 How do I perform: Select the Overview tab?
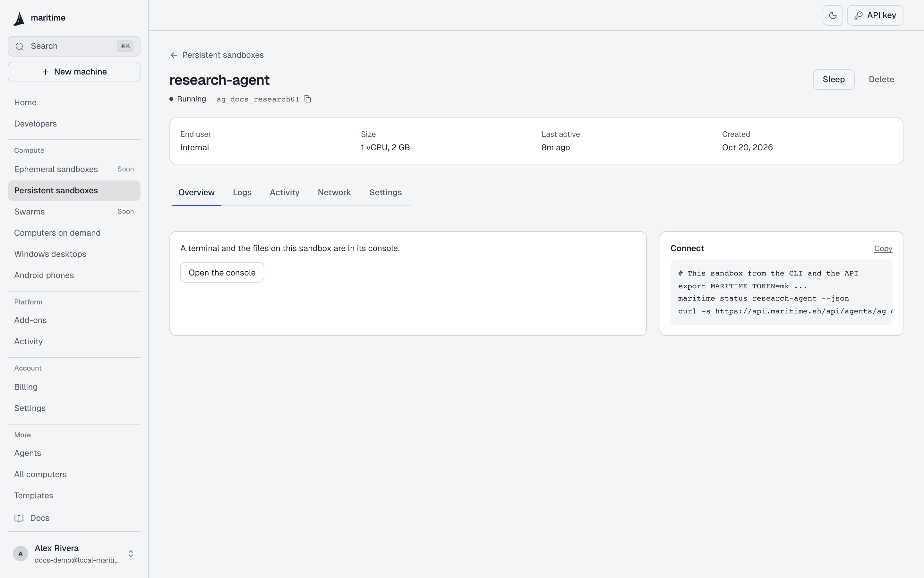196,192
